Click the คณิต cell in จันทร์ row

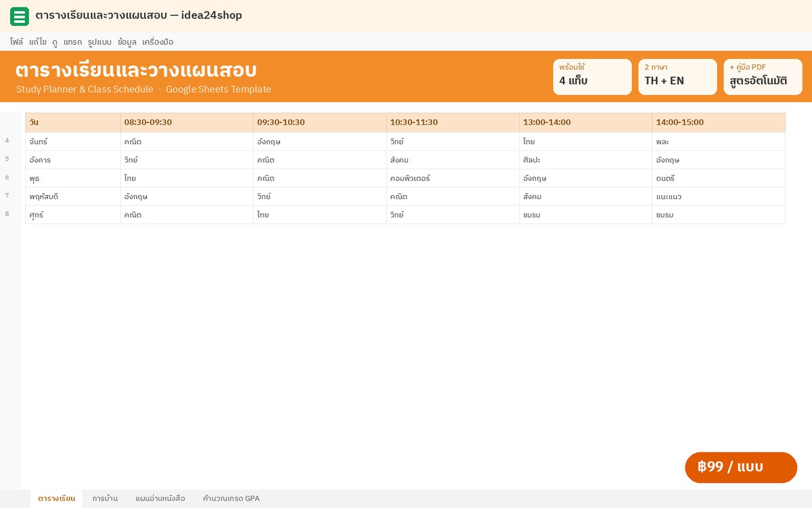click(x=187, y=142)
